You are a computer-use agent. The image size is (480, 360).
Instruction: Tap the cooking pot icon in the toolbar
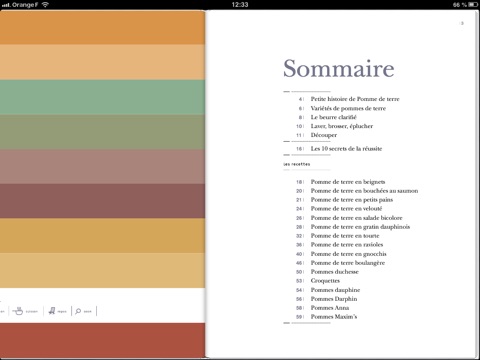point(18,311)
